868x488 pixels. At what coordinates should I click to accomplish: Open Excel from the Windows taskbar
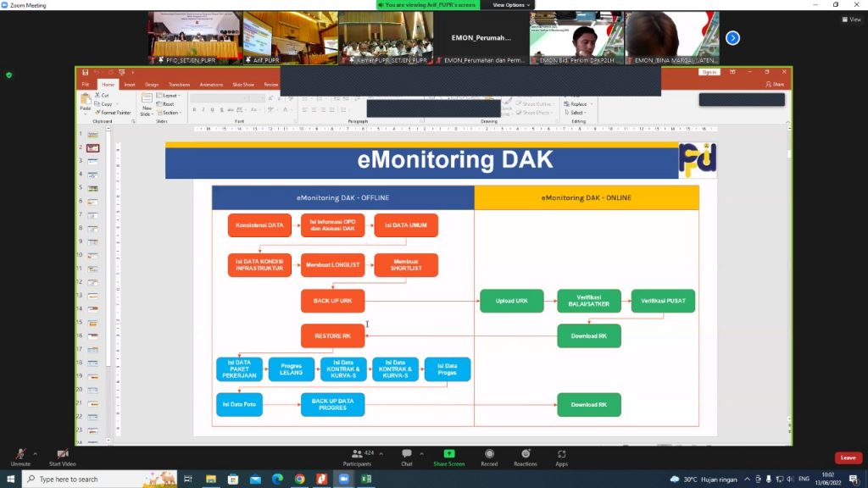tap(366, 479)
